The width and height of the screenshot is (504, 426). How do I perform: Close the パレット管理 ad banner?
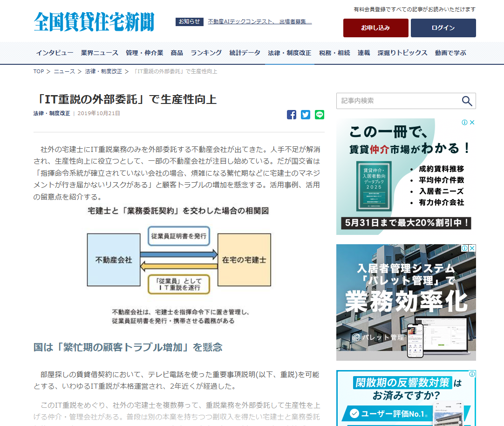472,248
